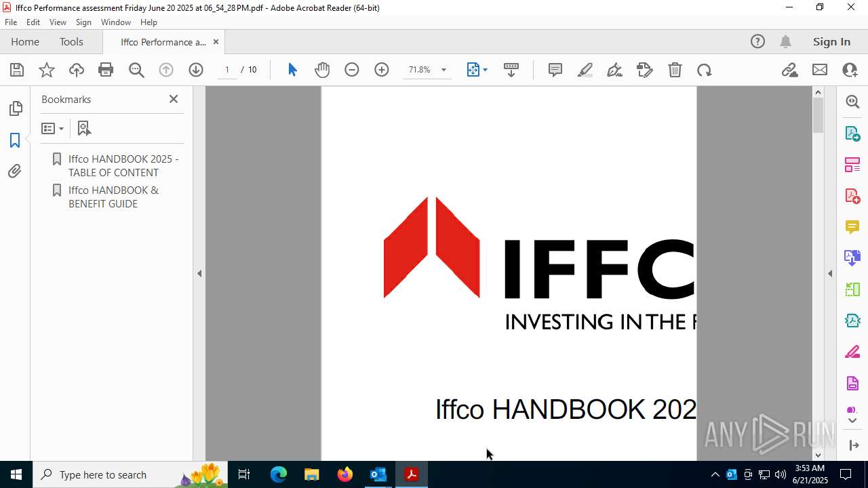Activate the selection arrow tool
The width and height of the screenshot is (868, 488).
(292, 70)
